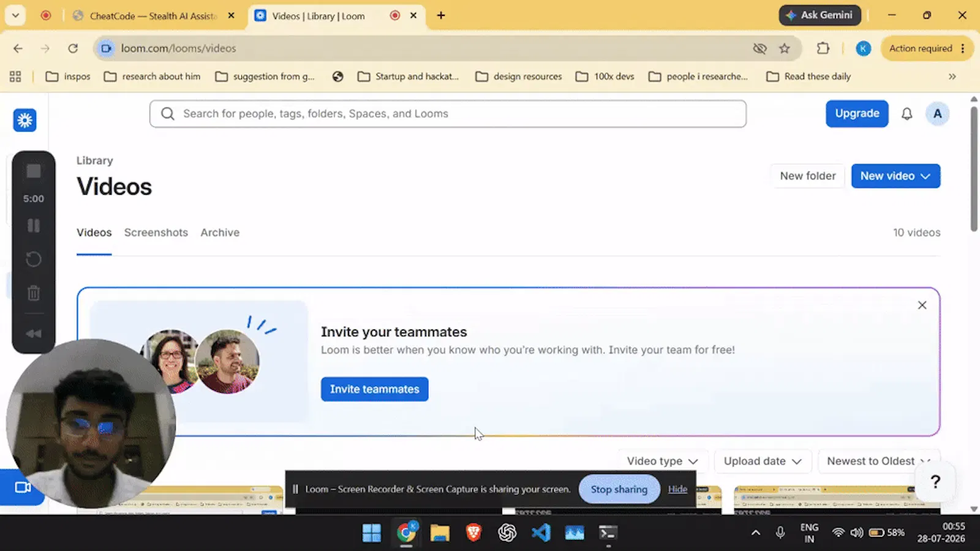Screen dimensions: 980x551
Task: Restart the Loom recording
Action: point(34,260)
